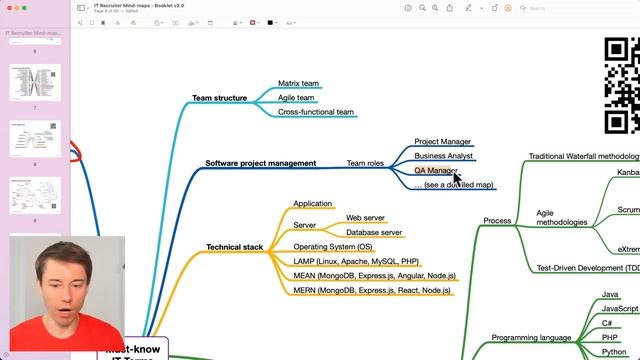Click the 'Python' language node

(613, 352)
